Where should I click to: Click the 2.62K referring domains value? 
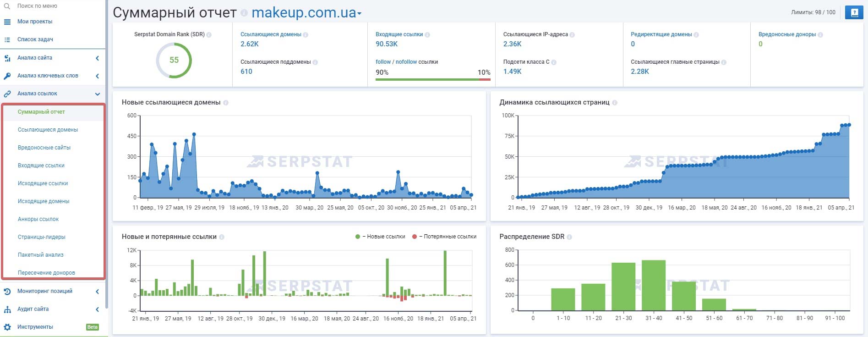click(250, 44)
